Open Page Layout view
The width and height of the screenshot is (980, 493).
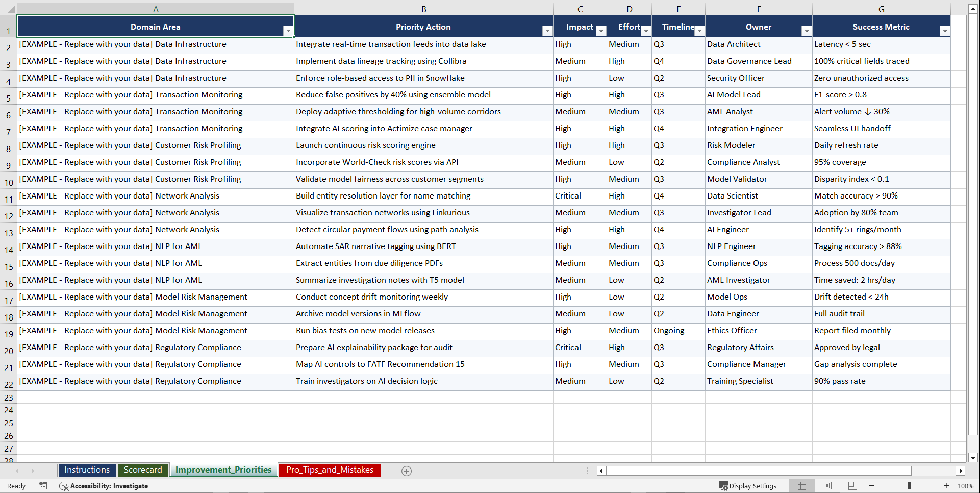pyautogui.click(x=827, y=486)
